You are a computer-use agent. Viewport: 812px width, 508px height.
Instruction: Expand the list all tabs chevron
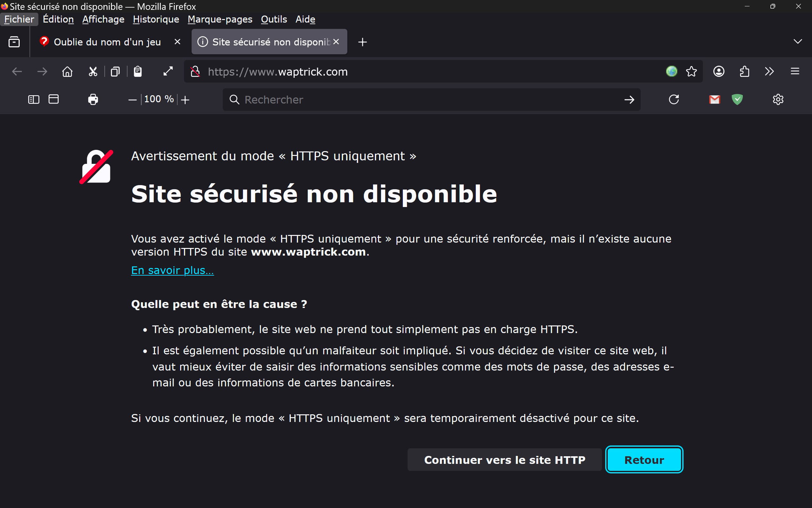coord(798,42)
